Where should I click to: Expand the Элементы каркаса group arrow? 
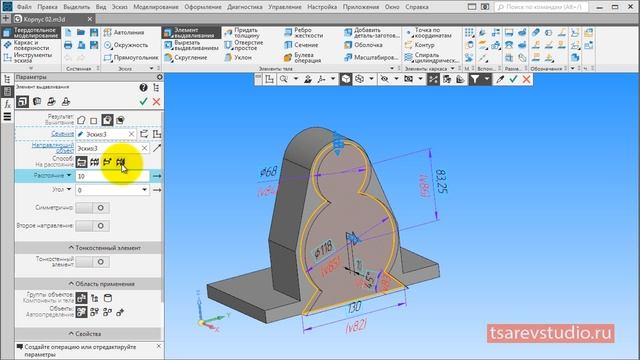(453, 69)
